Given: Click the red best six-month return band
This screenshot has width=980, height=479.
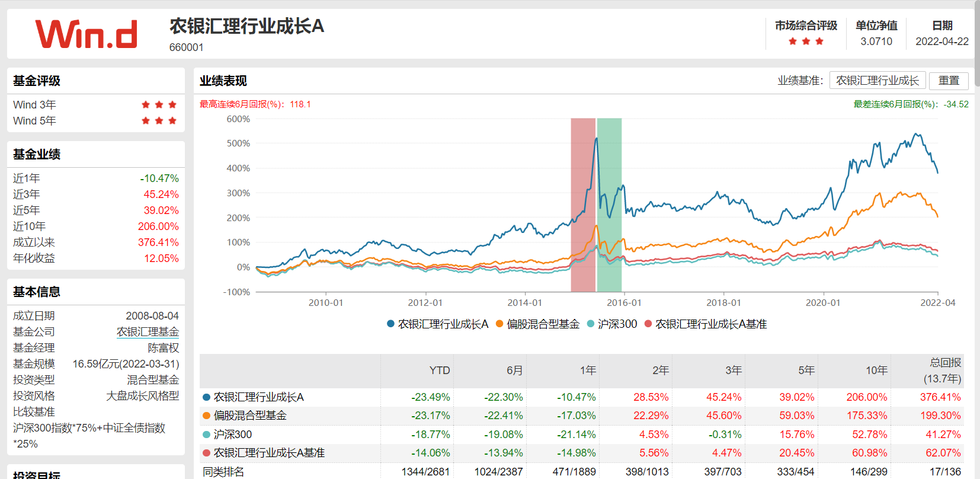Looking at the screenshot, I should pyautogui.click(x=583, y=205).
